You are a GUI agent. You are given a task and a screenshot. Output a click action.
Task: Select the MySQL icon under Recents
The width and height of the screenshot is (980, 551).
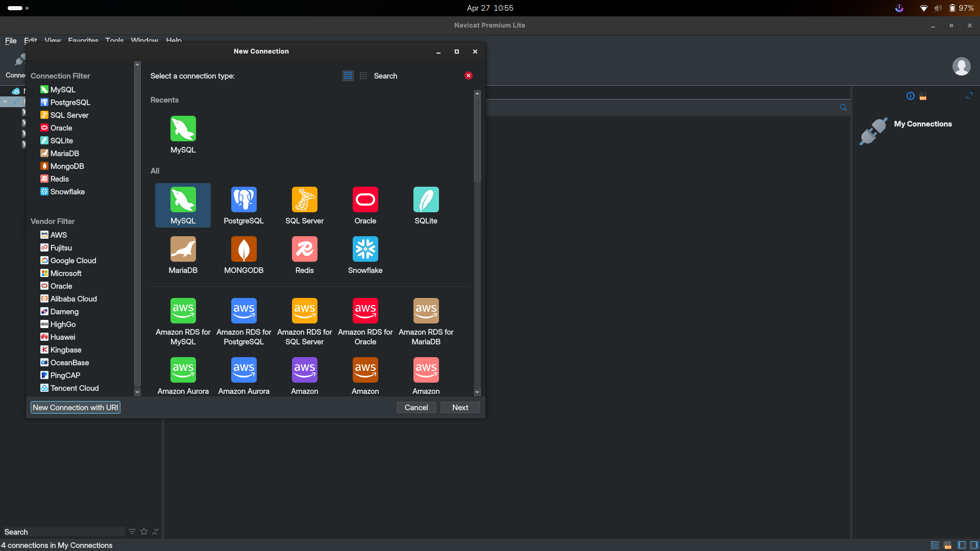[x=183, y=129]
